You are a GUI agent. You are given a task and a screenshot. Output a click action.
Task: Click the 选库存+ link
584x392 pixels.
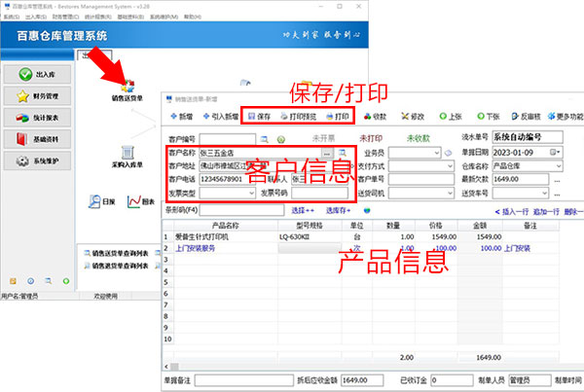[338, 211]
